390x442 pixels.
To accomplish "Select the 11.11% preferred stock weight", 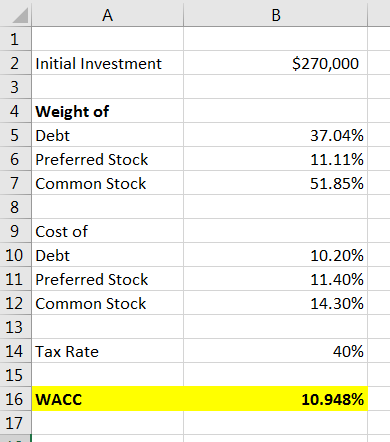I will point(275,159).
